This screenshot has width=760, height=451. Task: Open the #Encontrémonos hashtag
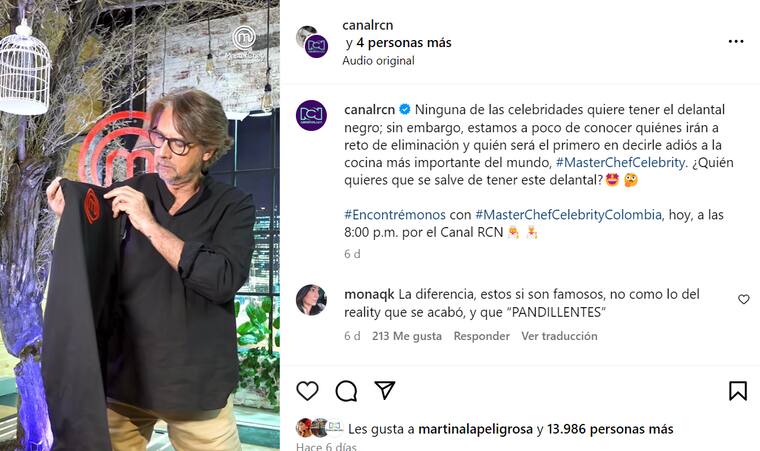[x=395, y=214]
